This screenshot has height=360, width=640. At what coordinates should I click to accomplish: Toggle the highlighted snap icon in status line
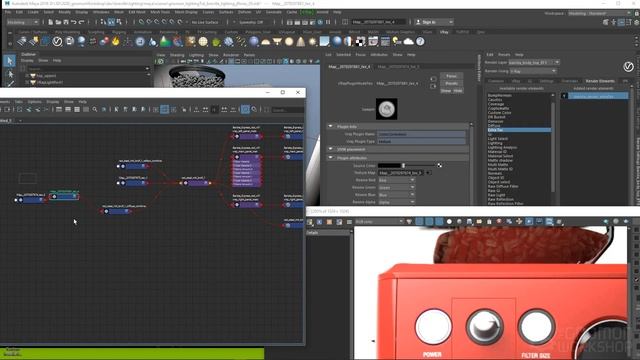[x=111, y=22]
